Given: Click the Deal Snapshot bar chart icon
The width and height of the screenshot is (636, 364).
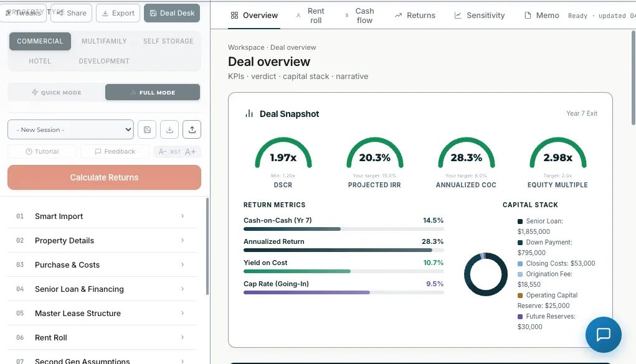Looking at the screenshot, I should coord(249,113).
